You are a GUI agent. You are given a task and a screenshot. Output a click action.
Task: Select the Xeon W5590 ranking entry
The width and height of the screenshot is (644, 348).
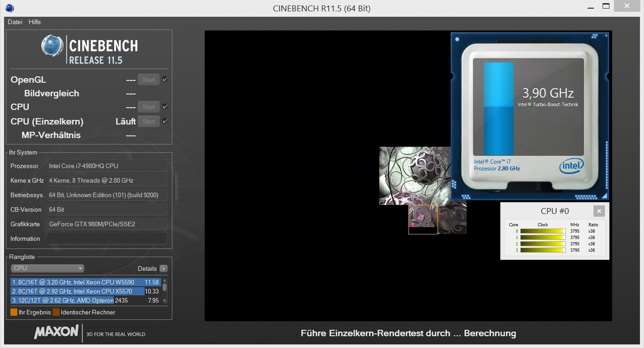tap(86, 282)
